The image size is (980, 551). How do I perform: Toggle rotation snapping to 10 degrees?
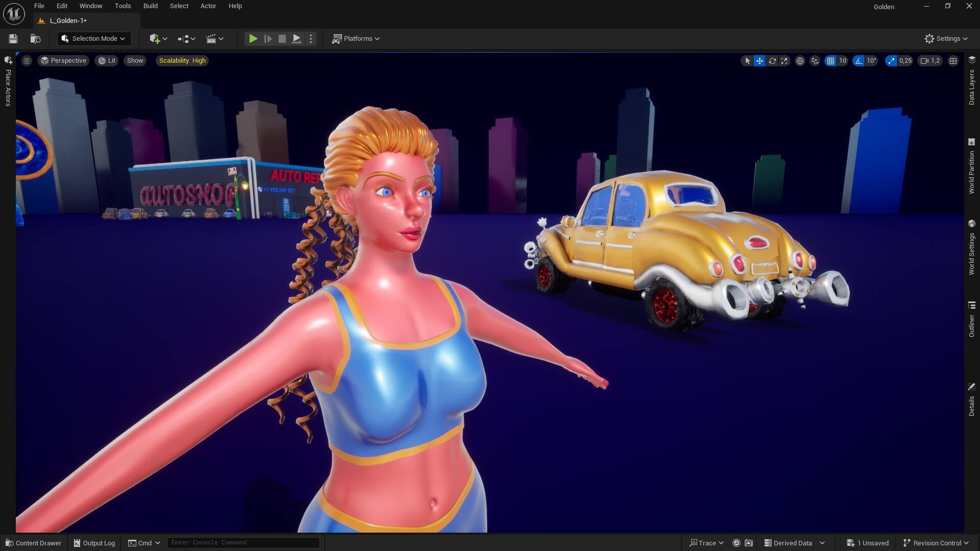860,61
